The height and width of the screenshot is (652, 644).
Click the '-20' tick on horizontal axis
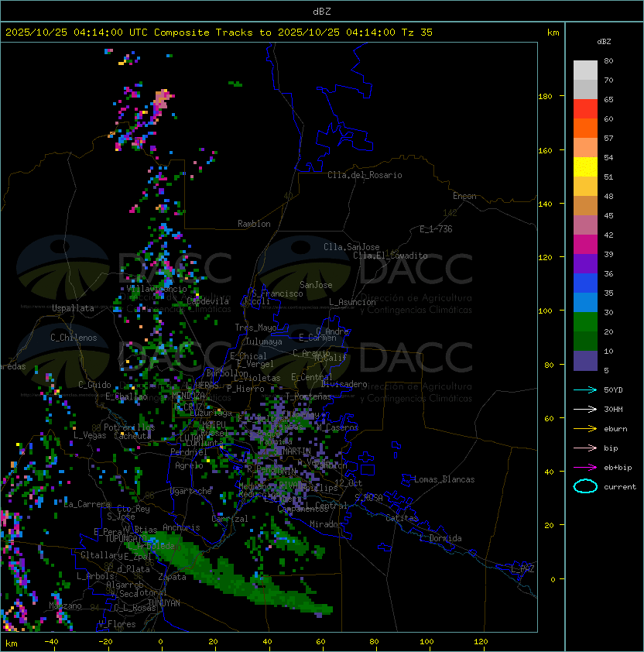(105, 642)
